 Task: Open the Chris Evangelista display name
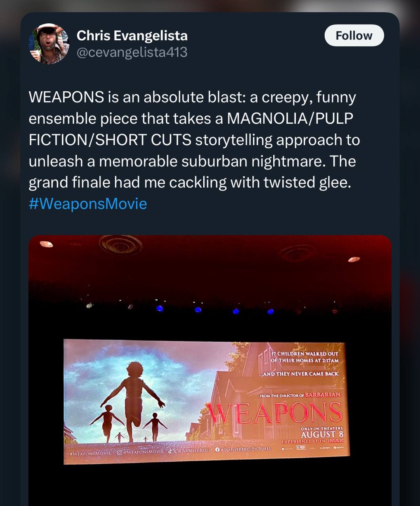click(132, 36)
